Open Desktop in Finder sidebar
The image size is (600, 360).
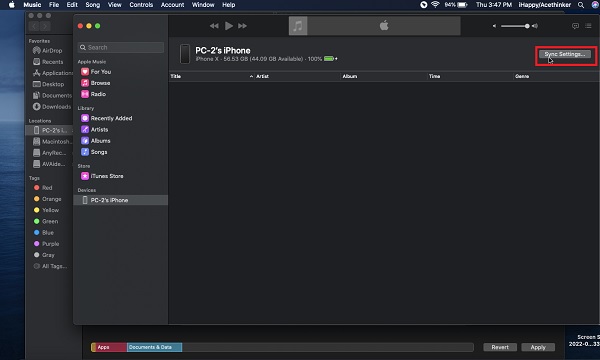point(49,84)
